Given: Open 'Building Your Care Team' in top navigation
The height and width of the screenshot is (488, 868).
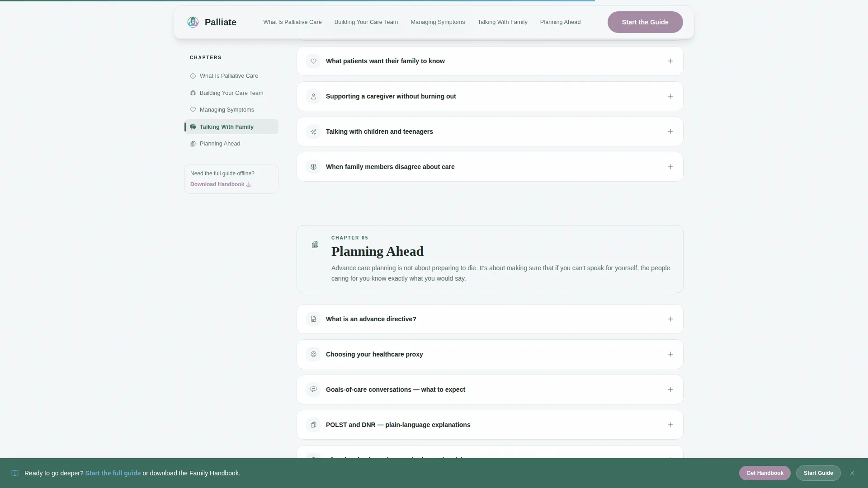Looking at the screenshot, I should point(366,22).
